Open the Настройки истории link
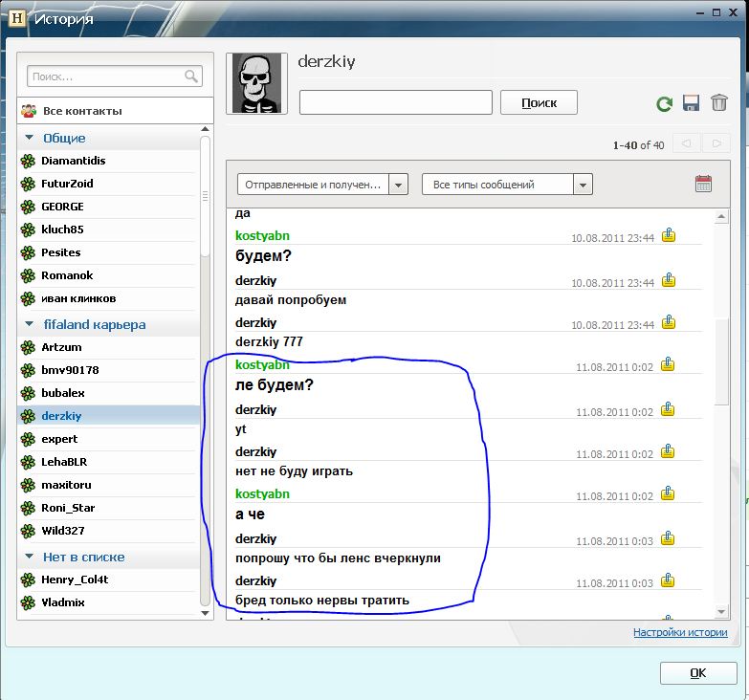The image size is (749, 700). click(680, 632)
